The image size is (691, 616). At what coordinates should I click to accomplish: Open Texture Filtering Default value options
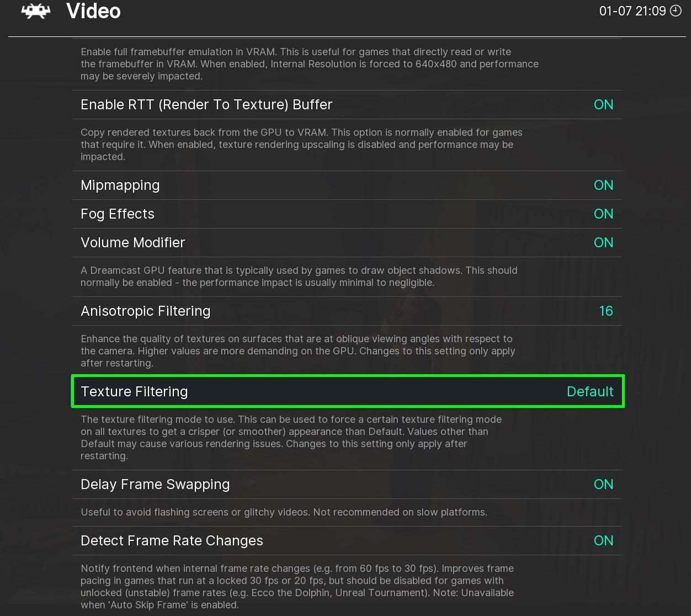(x=590, y=392)
